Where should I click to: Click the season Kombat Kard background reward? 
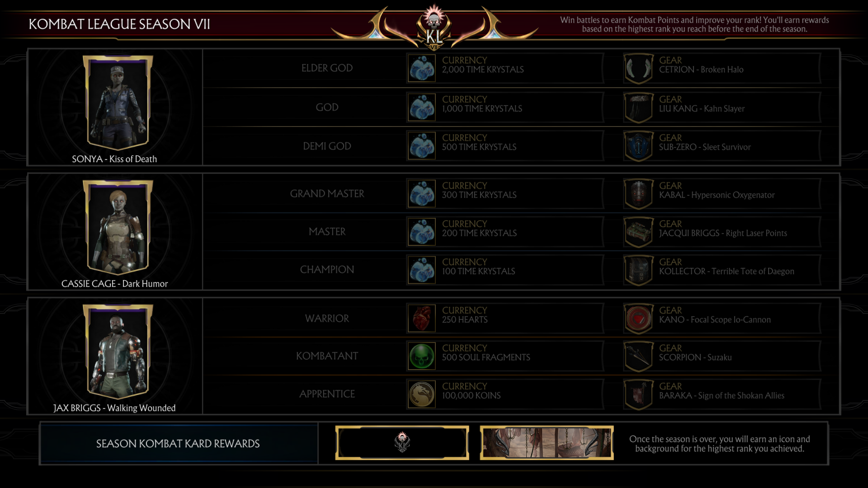click(547, 443)
